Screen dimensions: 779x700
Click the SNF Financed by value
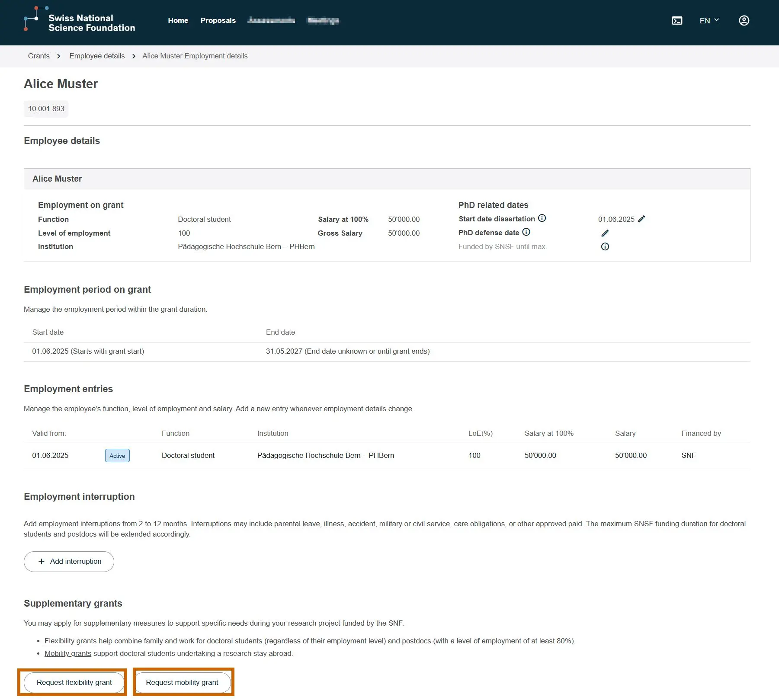(x=689, y=456)
